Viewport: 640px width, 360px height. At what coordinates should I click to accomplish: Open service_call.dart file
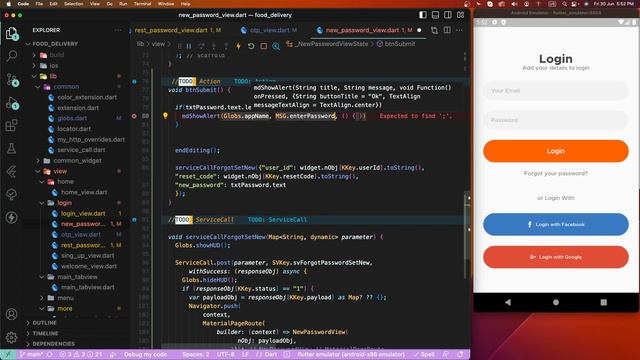[81, 150]
